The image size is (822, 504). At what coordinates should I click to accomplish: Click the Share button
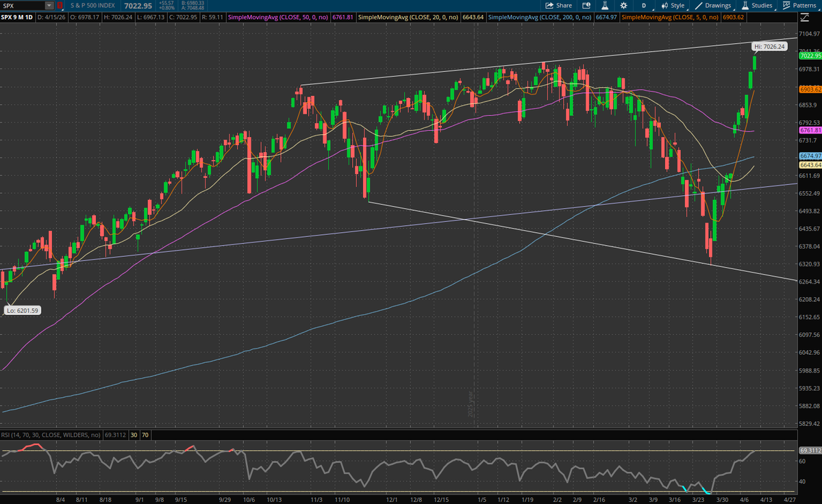pyautogui.click(x=558, y=5)
